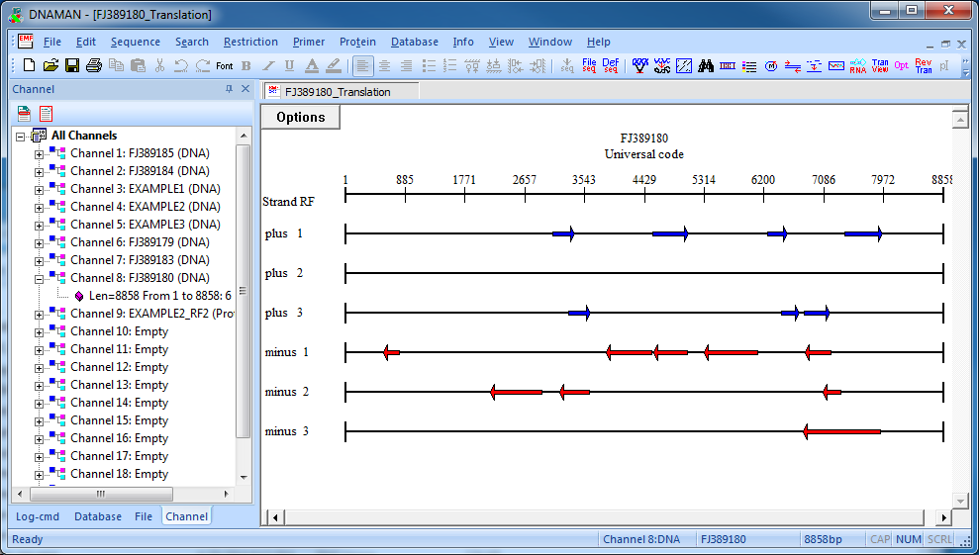Image resolution: width=980 pixels, height=555 pixels.
Task: Click the Def seq toolbar icon
Action: [x=610, y=65]
